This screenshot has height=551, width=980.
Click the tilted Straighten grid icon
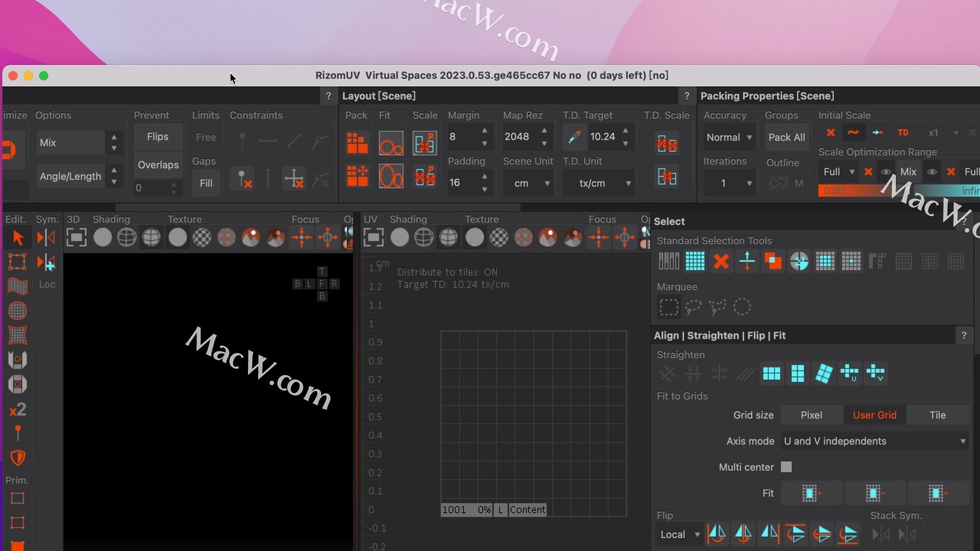pyautogui.click(x=824, y=374)
